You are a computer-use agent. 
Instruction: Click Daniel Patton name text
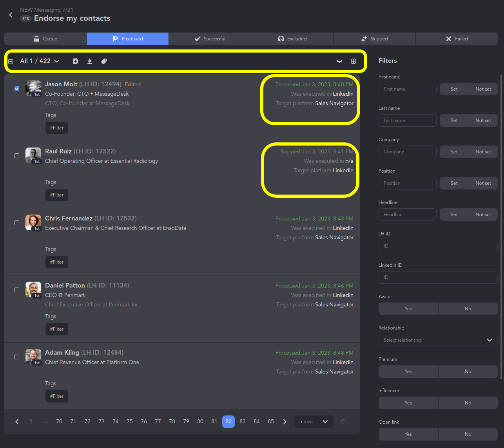click(x=65, y=286)
